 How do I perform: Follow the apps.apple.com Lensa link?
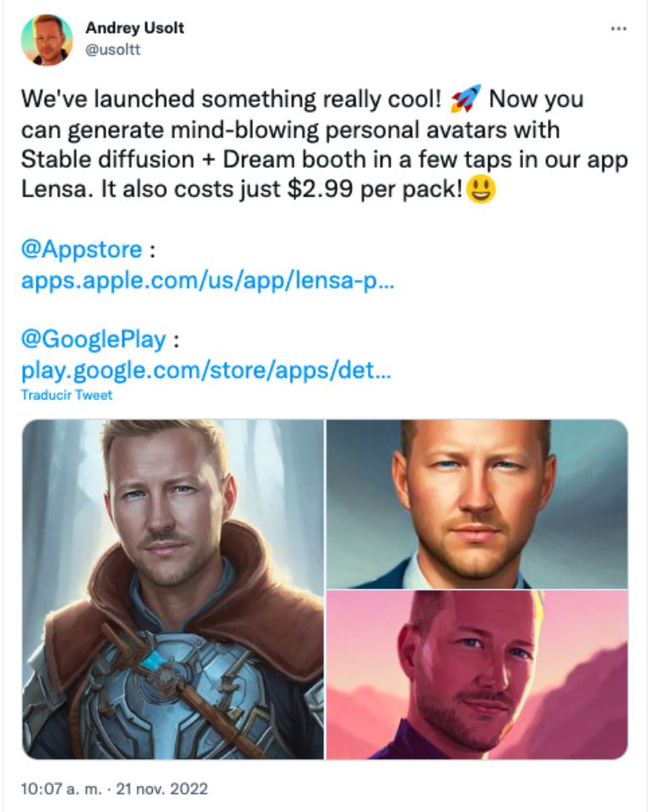coord(207,282)
